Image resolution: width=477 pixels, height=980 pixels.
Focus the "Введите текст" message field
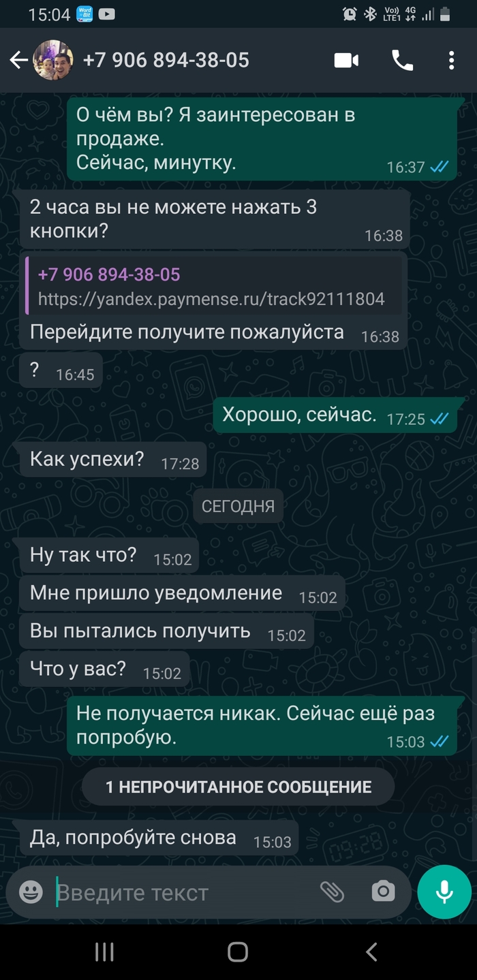(184, 892)
